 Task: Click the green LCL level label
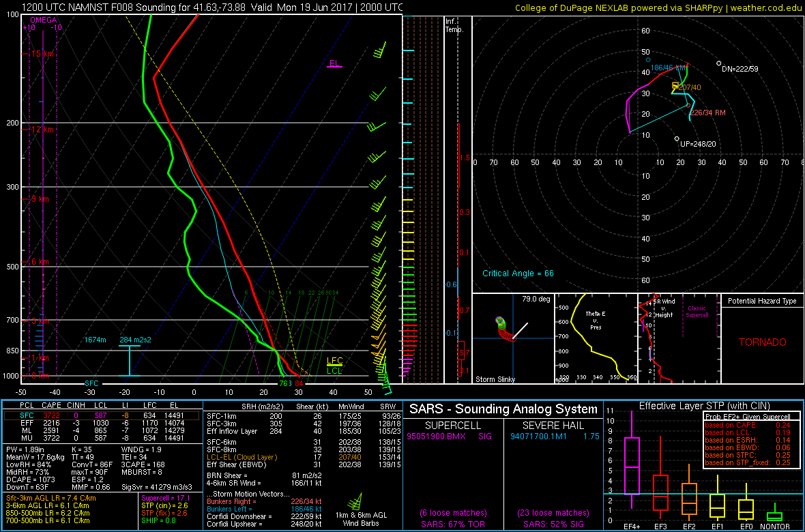pos(334,370)
